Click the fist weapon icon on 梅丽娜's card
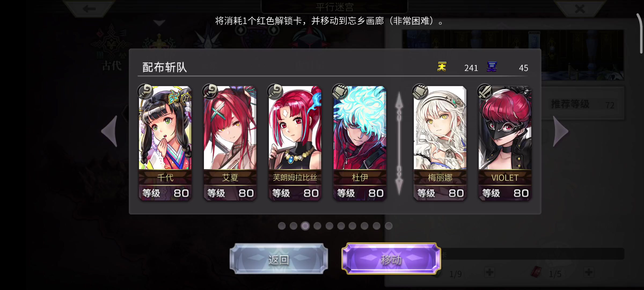 [420, 91]
